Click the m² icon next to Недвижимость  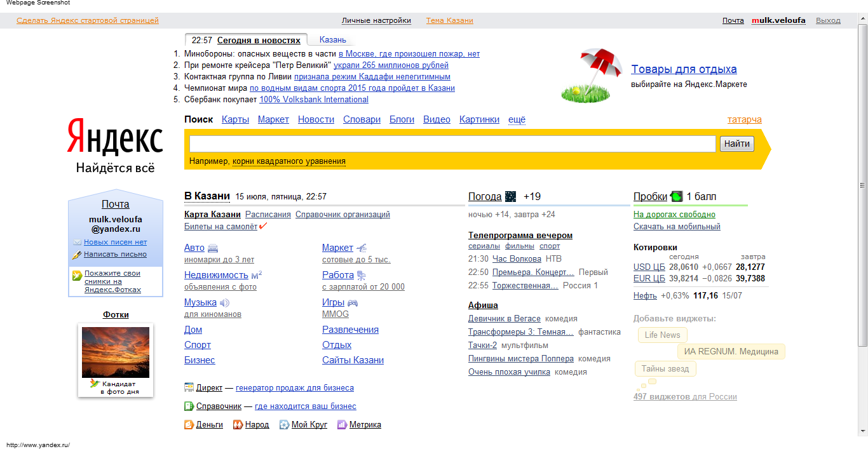tap(257, 275)
